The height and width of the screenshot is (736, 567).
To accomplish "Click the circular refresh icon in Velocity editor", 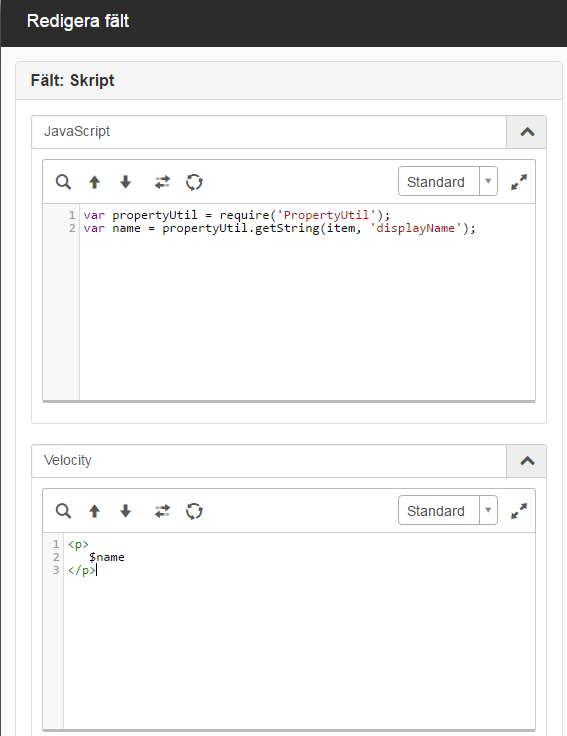I will click(x=194, y=511).
